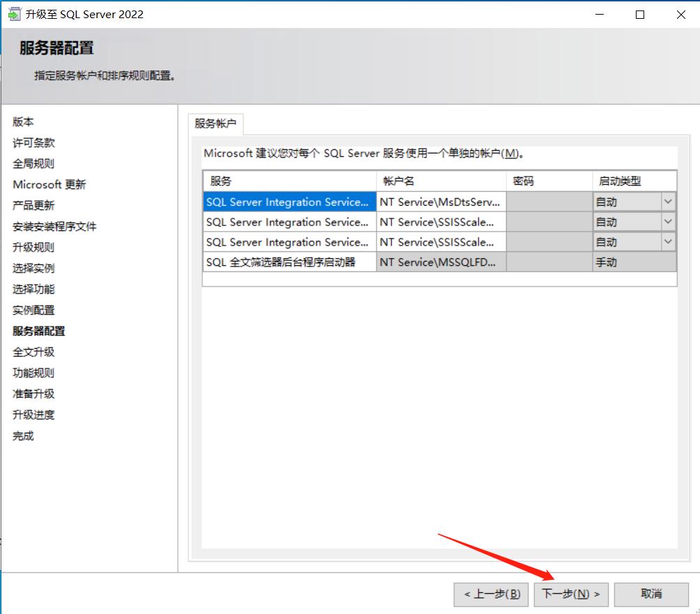Viewport: 700px width, 614px height.
Task: Select bold 服务器配置 step in sidebar
Action: [39, 331]
